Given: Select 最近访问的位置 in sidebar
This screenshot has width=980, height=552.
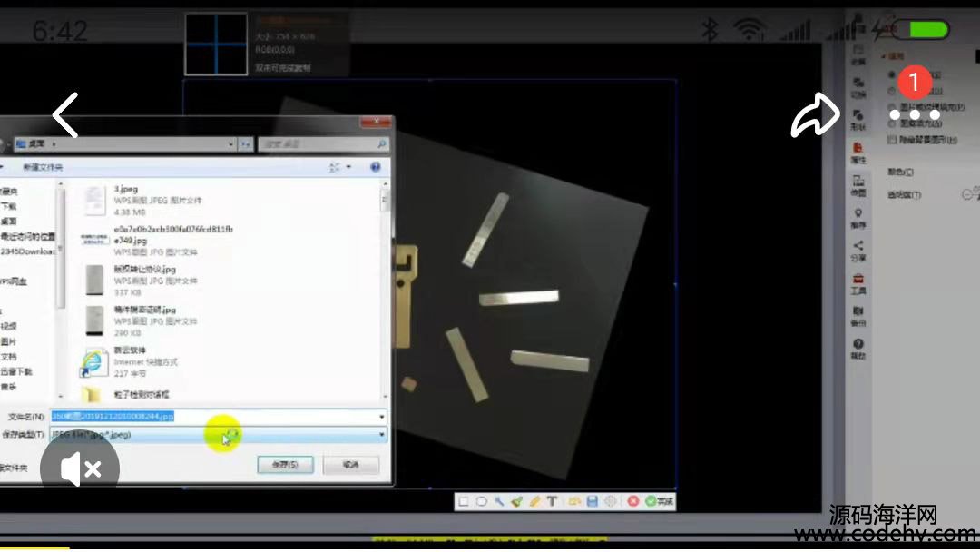Looking at the screenshot, I should (x=27, y=236).
